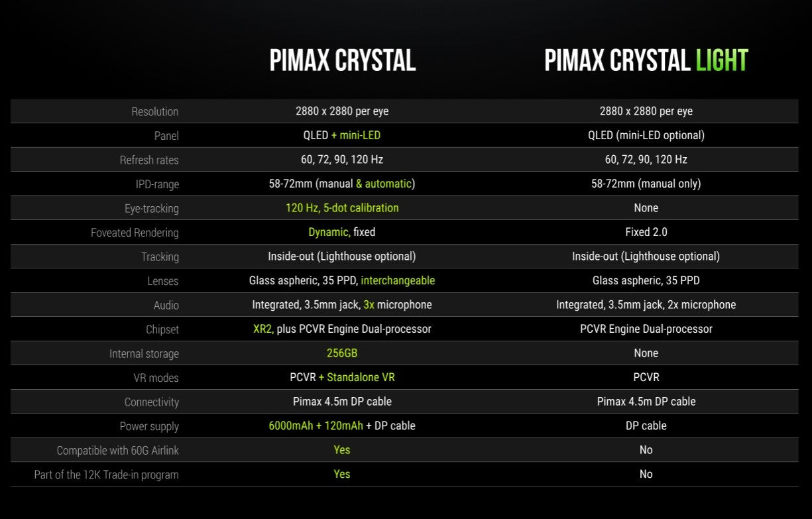Click the Refresh rates row label
Image resolution: width=812 pixels, height=519 pixels.
point(149,160)
